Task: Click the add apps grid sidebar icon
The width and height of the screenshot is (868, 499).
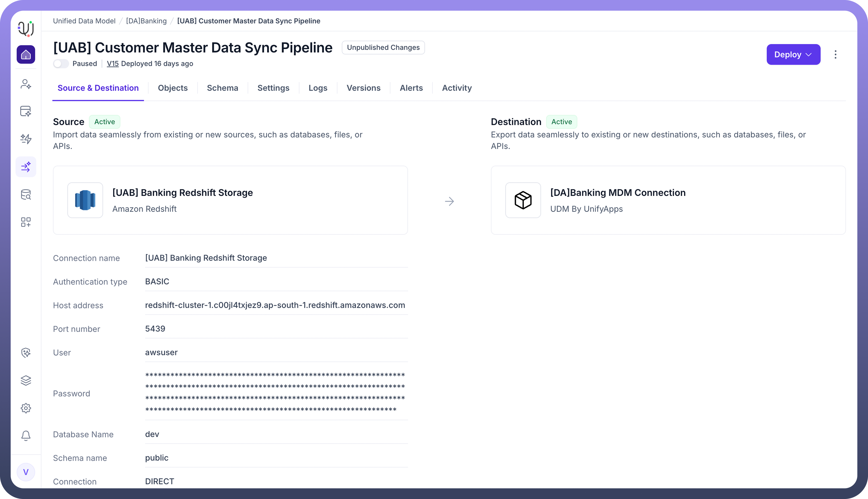Action: click(26, 222)
